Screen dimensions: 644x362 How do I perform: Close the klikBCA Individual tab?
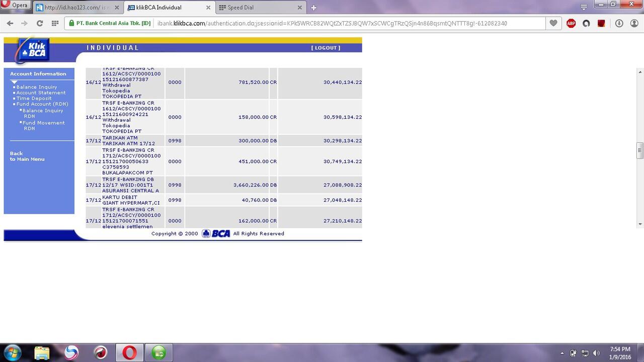[x=209, y=8]
